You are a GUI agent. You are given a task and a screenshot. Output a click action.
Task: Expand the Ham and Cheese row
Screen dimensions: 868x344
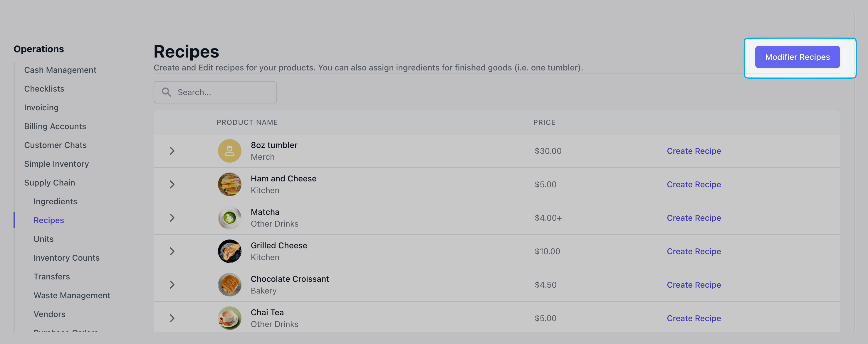click(x=172, y=184)
